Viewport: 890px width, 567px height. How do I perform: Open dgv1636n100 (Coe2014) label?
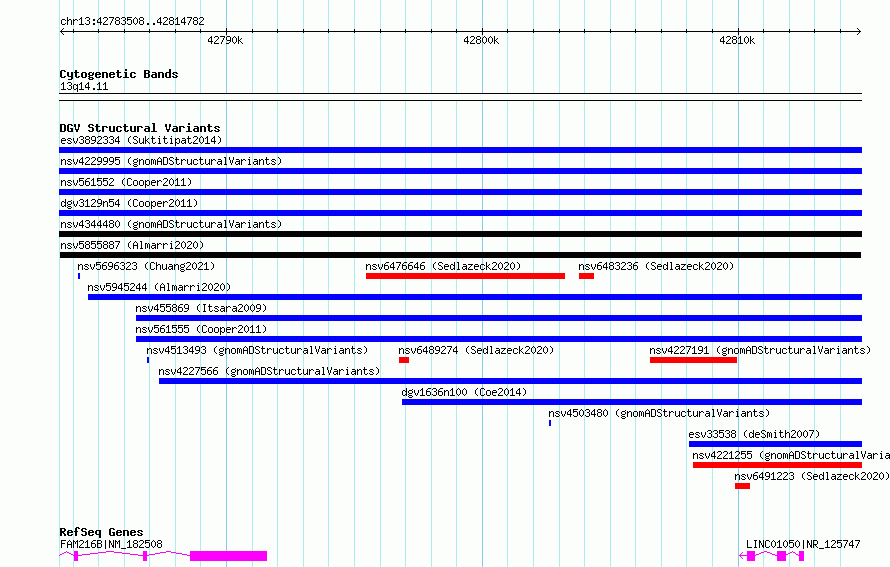click(464, 392)
